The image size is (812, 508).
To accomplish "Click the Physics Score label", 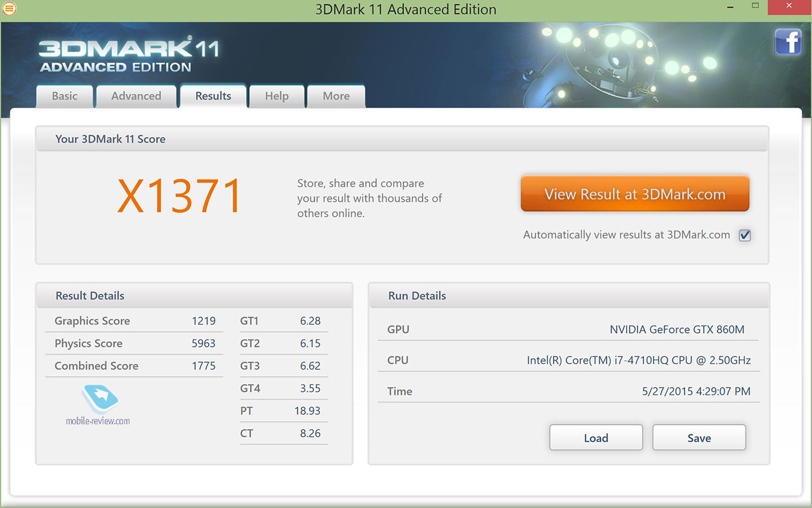I will pos(88,343).
